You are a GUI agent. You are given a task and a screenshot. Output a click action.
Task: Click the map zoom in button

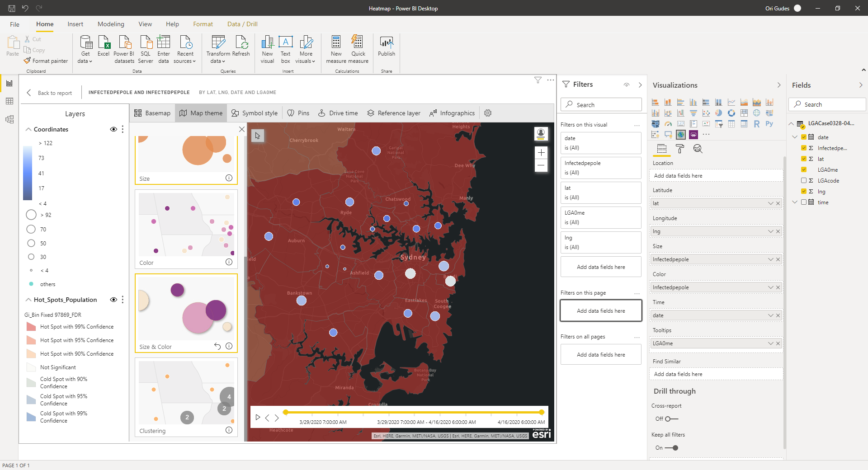tap(541, 153)
